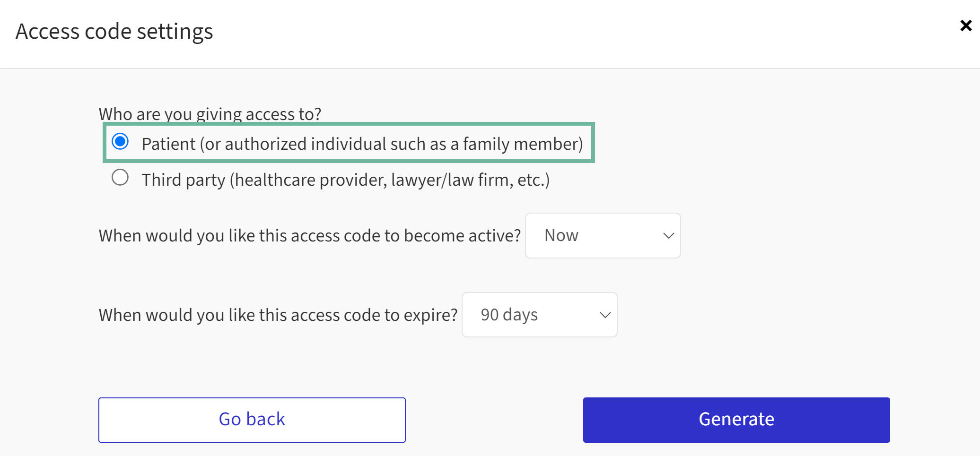Click the Who are you giving access question
The height and width of the screenshot is (456, 980).
coord(210,114)
